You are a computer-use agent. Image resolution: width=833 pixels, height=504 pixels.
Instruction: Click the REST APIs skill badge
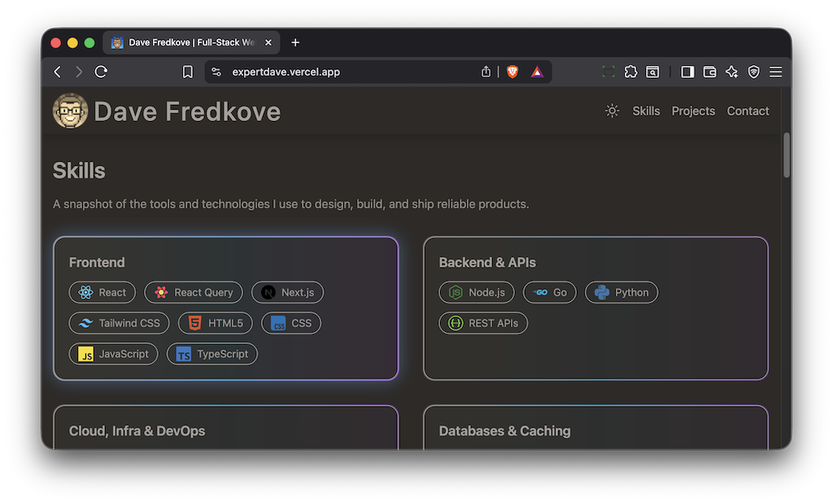coord(483,323)
